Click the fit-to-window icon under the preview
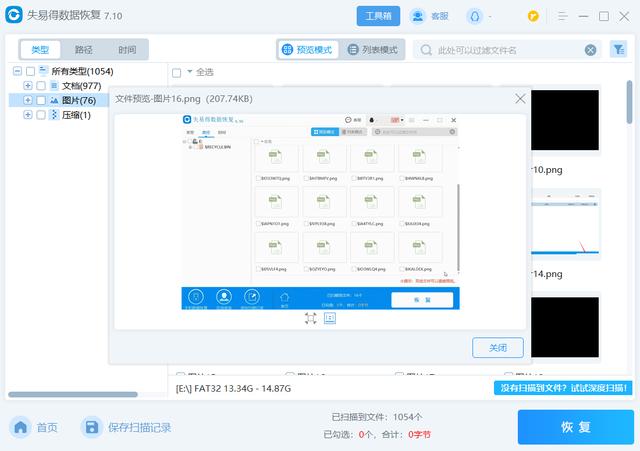 point(311,318)
